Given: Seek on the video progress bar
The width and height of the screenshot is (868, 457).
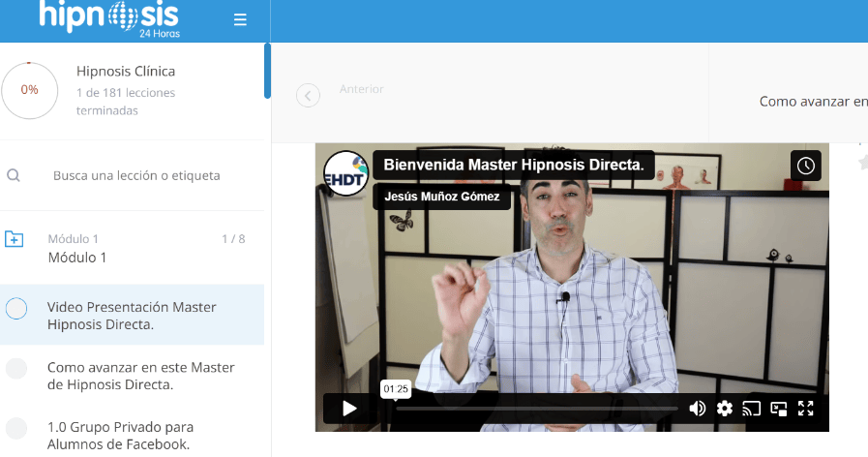Looking at the screenshot, I should click(532, 409).
